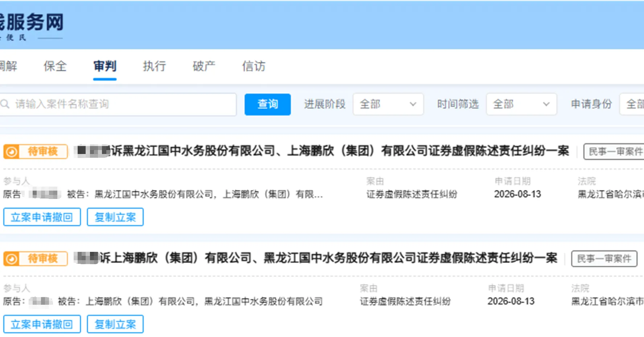Click the first case's 民事一审案件 tag
Screen dimensions: 644x337
(x=614, y=151)
